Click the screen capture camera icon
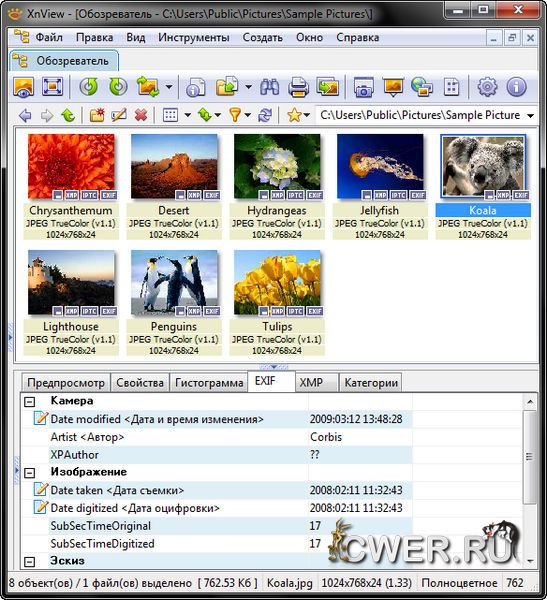 (x=363, y=86)
